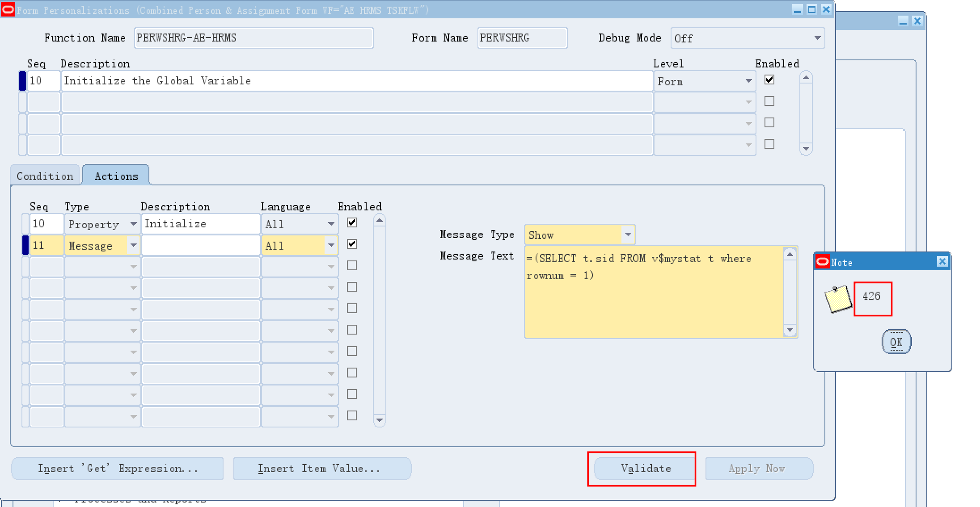Image resolution: width=980 pixels, height=507 pixels.
Task: Click the yellow sticky note icon in the Note dialog
Action: tap(838, 299)
